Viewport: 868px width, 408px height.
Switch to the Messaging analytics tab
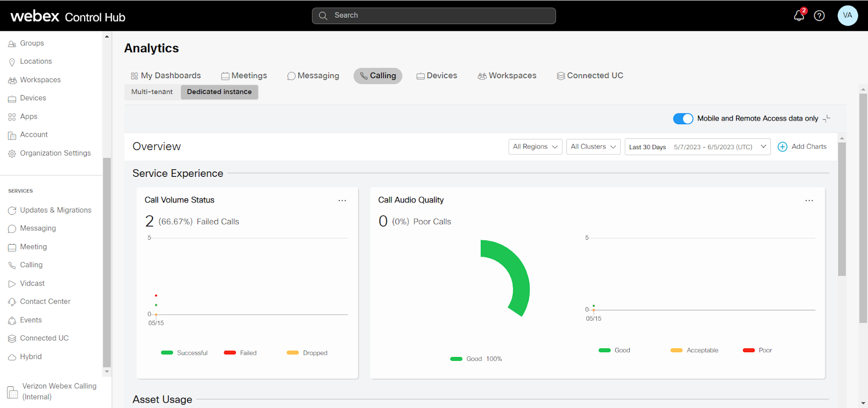(313, 76)
